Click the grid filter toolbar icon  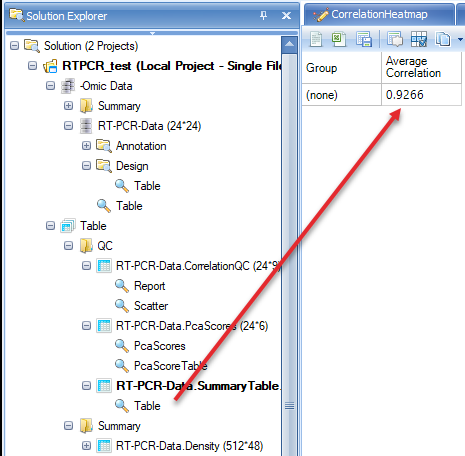pos(419,39)
